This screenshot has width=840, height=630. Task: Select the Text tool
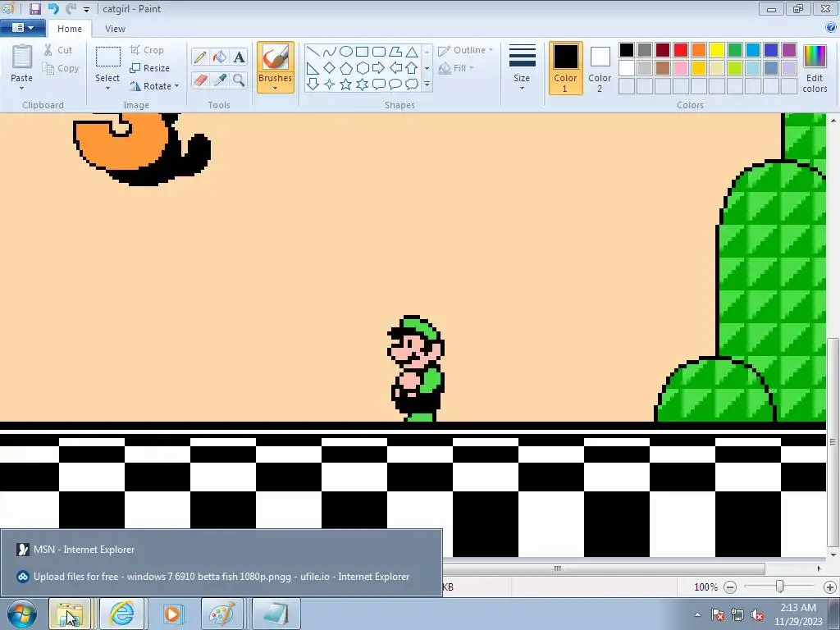(239, 57)
